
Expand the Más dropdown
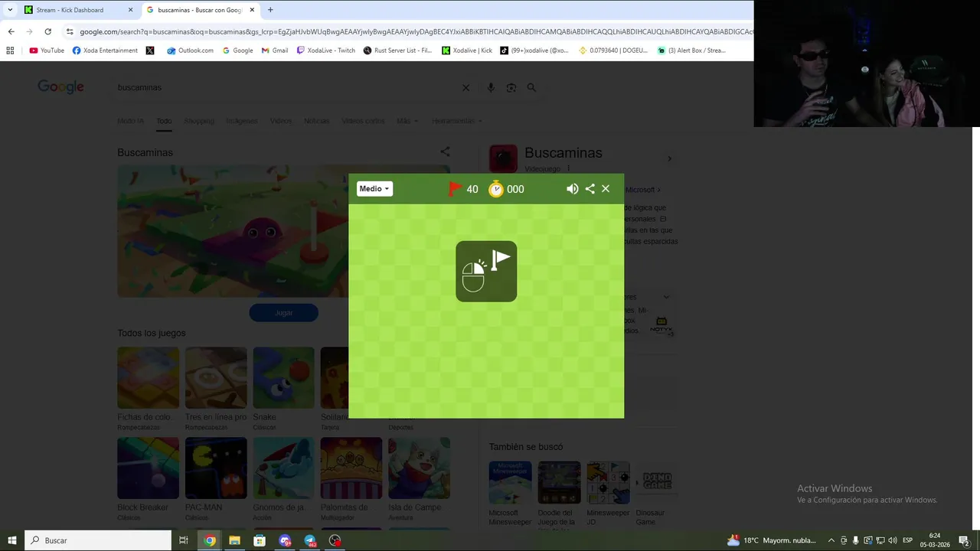(407, 121)
